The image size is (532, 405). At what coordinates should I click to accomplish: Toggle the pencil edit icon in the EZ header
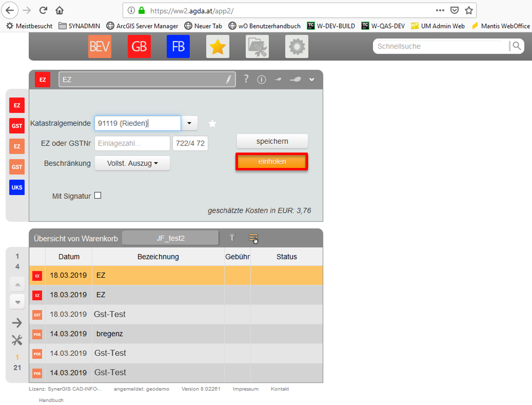point(228,79)
